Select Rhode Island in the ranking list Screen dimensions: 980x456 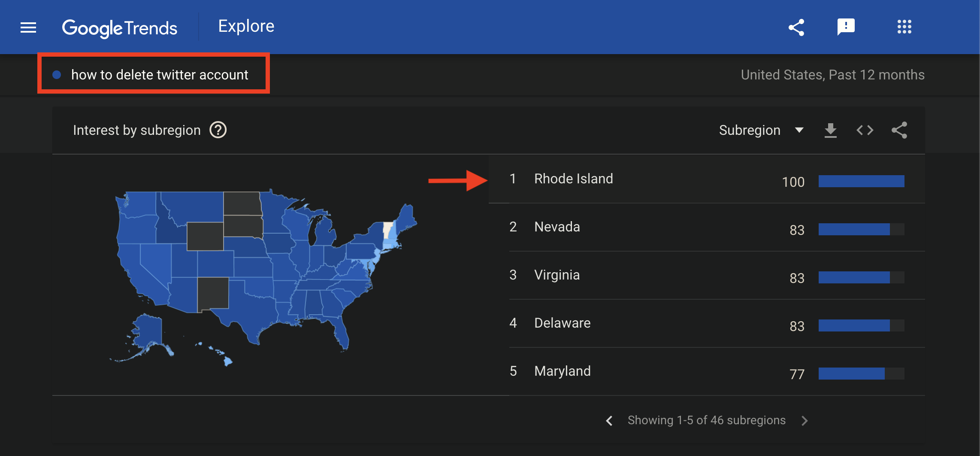coord(573,179)
